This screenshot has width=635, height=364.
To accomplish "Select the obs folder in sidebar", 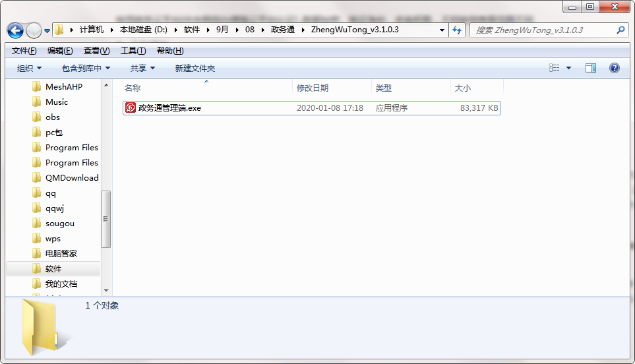I will coord(53,117).
